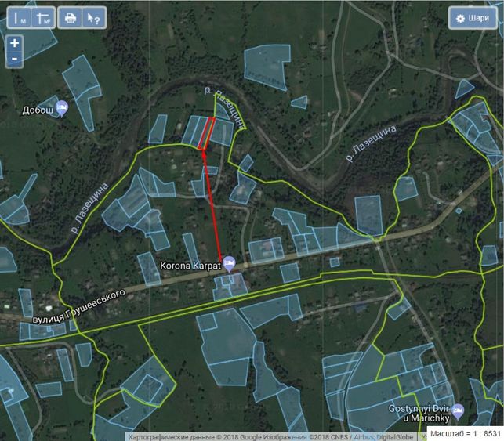Click the Gostynnyi Dvir u Marichky label
This screenshot has width=504, height=441.
click(419, 413)
